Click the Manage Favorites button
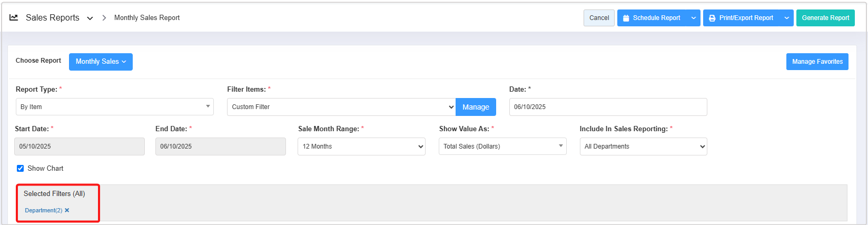 click(x=817, y=62)
